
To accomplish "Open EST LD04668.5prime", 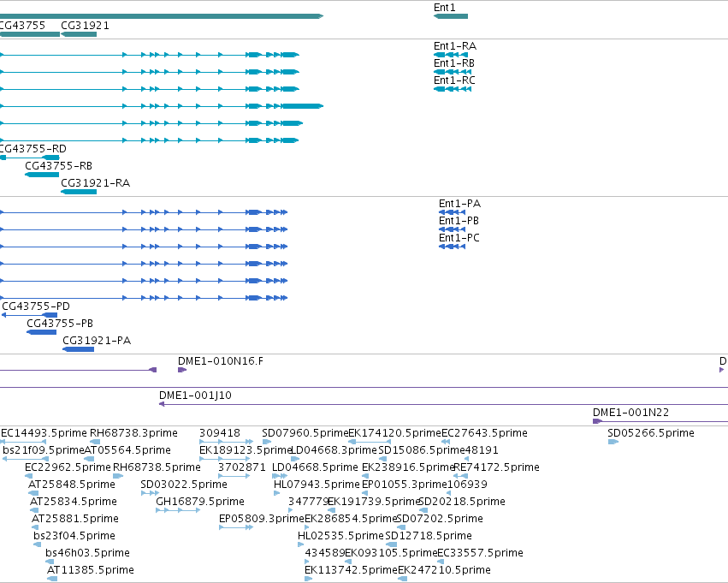I will 316,467.
